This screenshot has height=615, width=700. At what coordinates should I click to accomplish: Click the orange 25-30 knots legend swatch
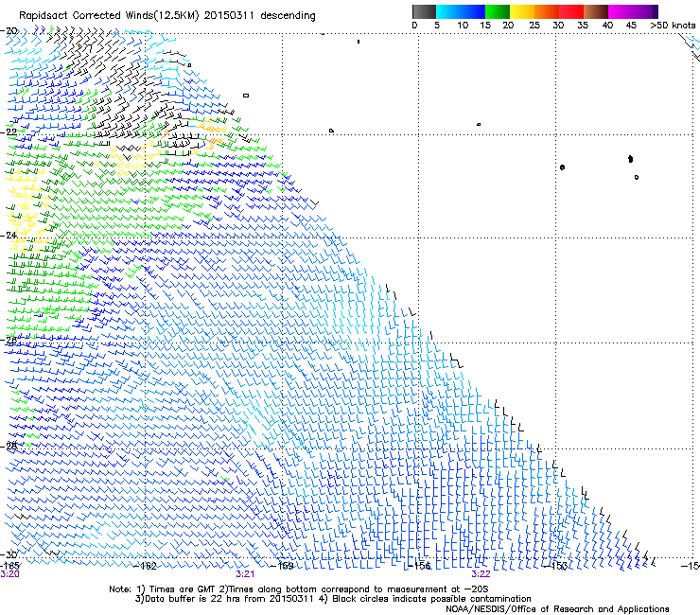[x=547, y=11]
